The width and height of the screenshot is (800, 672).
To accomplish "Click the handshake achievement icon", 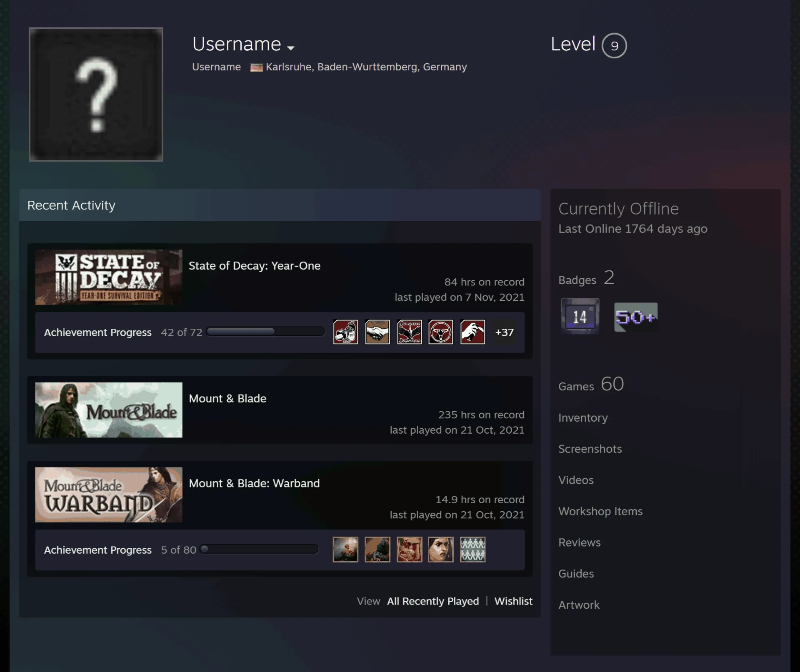I will click(377, 332).
